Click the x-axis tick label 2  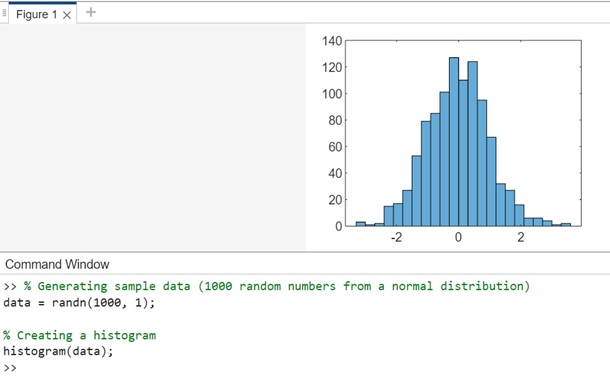(521, 237)
